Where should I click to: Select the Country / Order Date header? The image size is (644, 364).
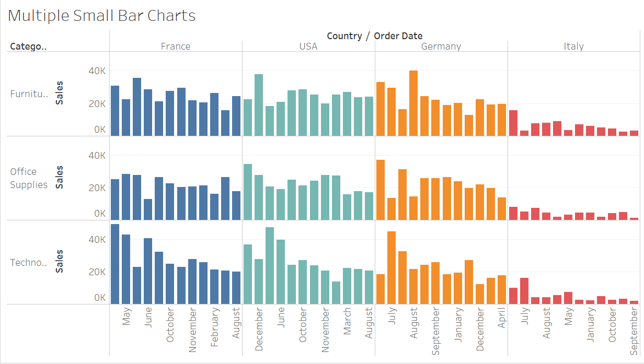[374, 36]
